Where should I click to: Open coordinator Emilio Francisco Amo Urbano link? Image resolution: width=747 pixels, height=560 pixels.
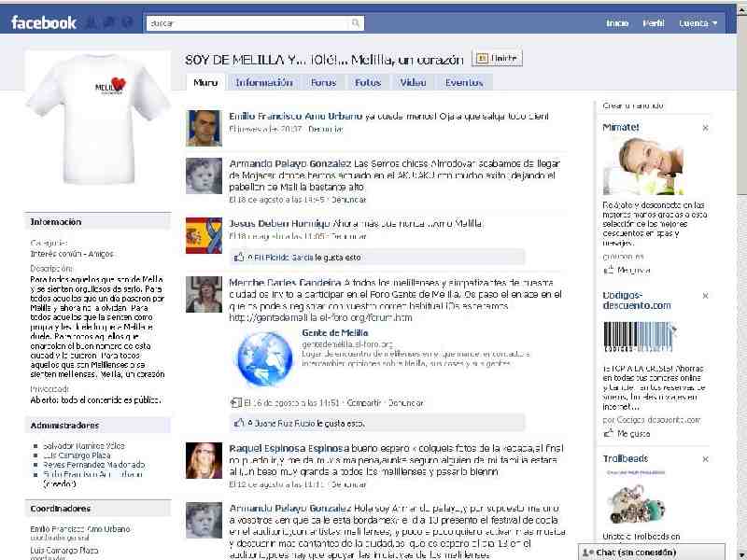(80, 529)
